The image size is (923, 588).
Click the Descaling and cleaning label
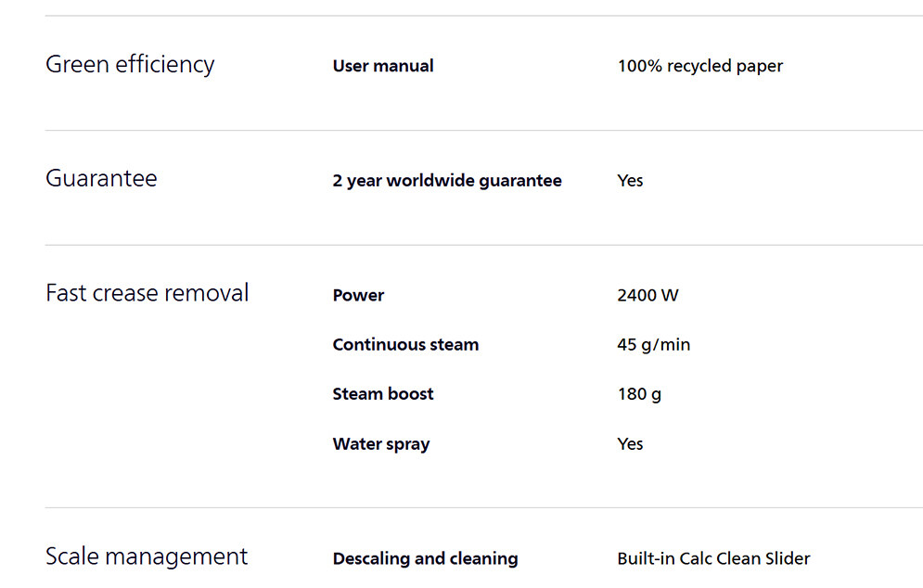[425, 558]
